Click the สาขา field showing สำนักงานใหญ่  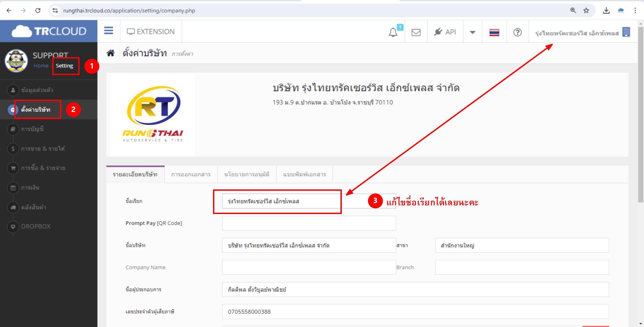522,245
